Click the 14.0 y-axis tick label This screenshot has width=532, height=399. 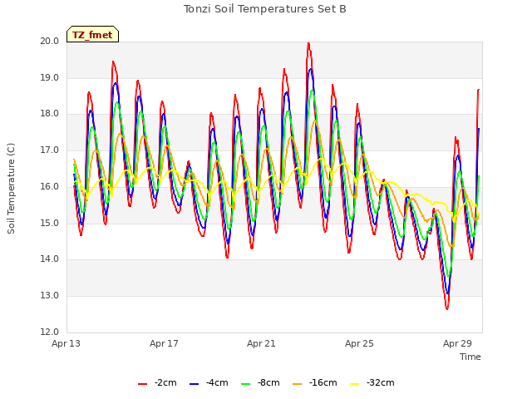click(x=50, y=259)
